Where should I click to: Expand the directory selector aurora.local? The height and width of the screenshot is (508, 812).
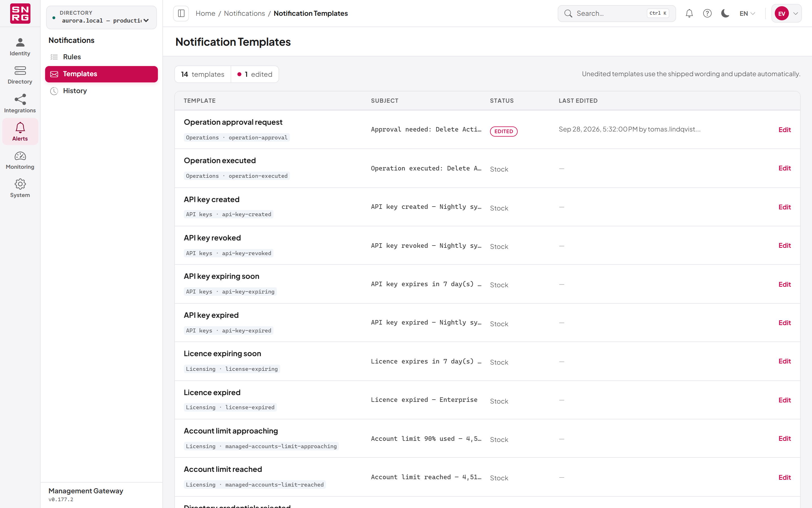[101, 17]
